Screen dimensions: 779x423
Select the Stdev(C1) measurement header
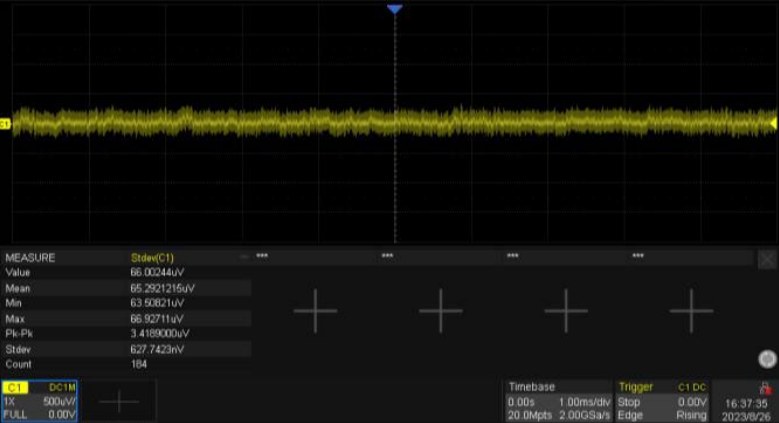click(152, 257)
